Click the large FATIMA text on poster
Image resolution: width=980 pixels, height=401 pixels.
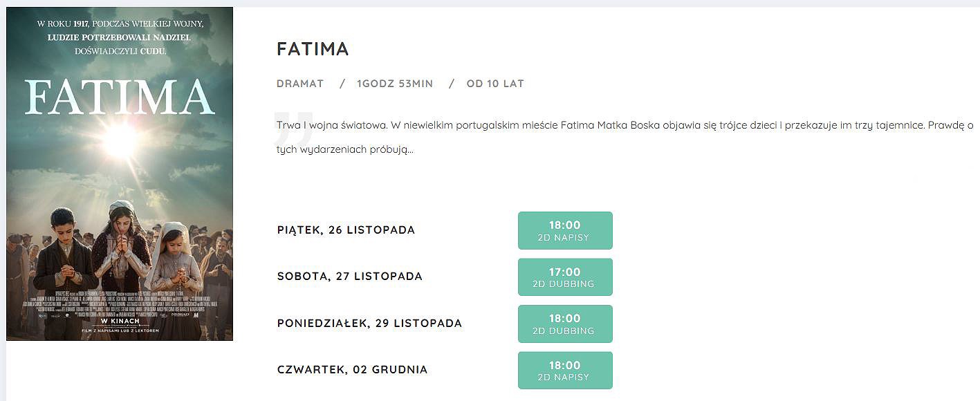click(x=120, y=97)
